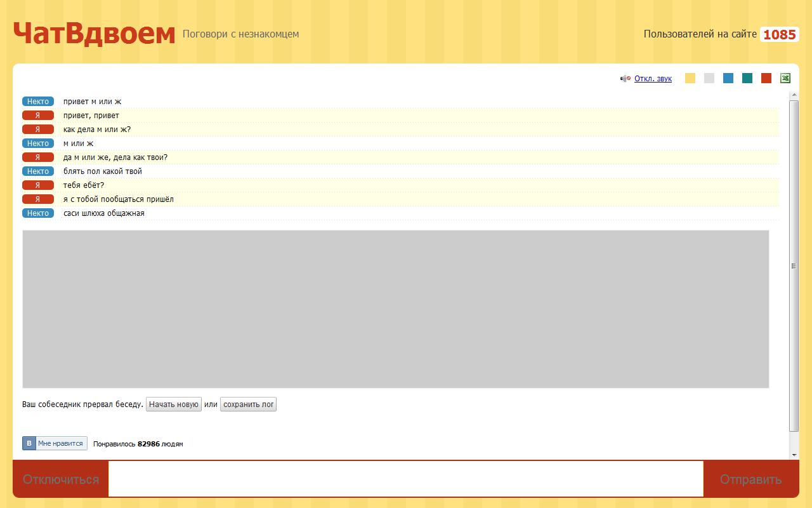This screenshot has height=508, width=812.
Task: Select the light gray theme swatch
Action: click(x=709, y=78)
